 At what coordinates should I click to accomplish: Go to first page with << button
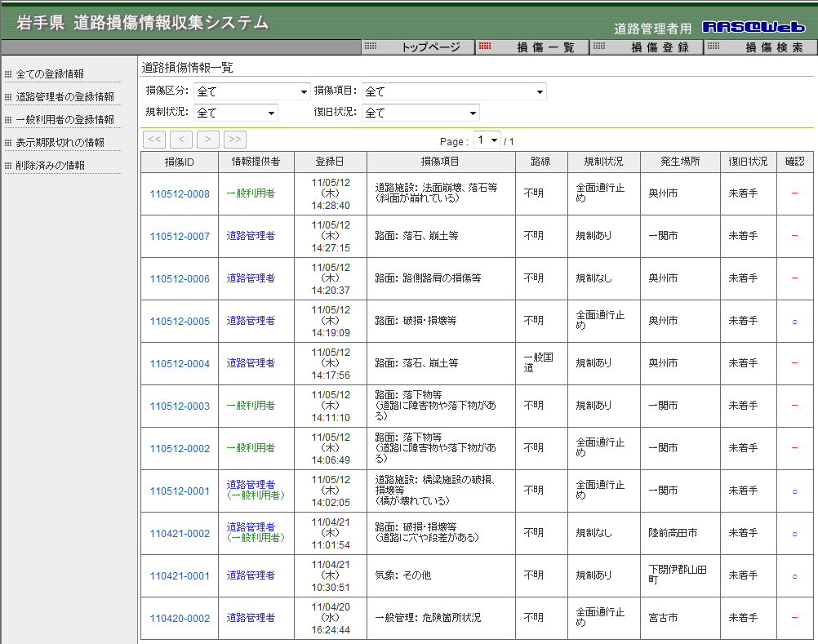point(154,139)
